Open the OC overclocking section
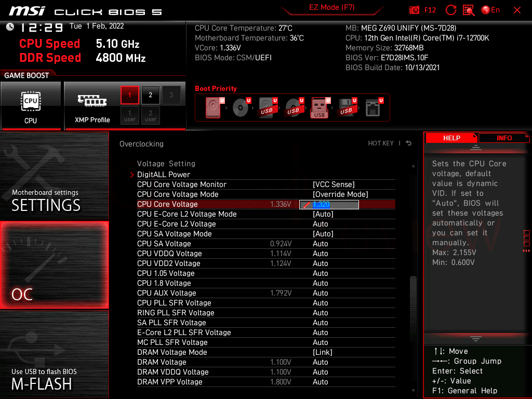 click(54, 265)
